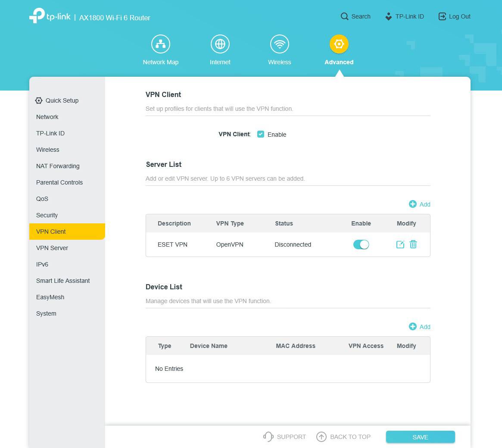Add a new VPN server
Image resolution: width=502 pixels, height=448 pixels.
419,204
